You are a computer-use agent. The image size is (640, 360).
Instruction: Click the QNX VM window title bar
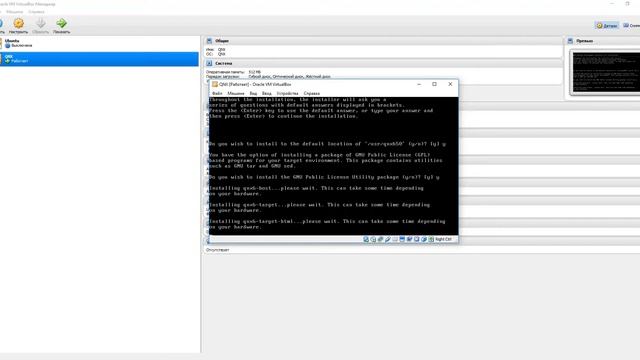[333, 84]
